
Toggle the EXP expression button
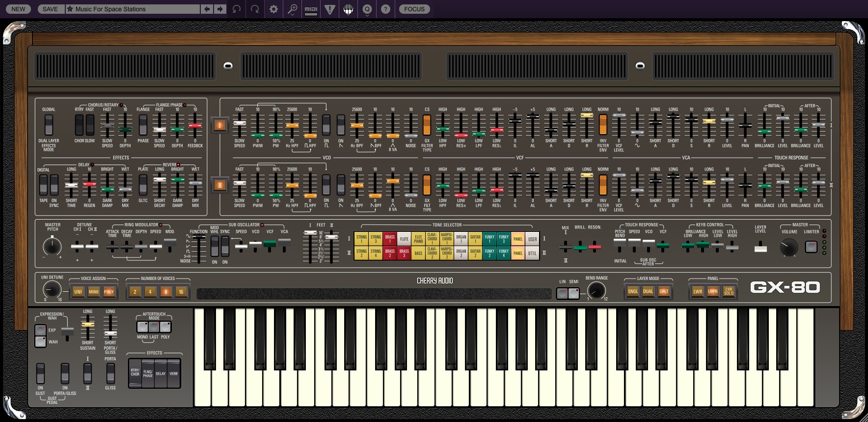click(x=41, y=330)
